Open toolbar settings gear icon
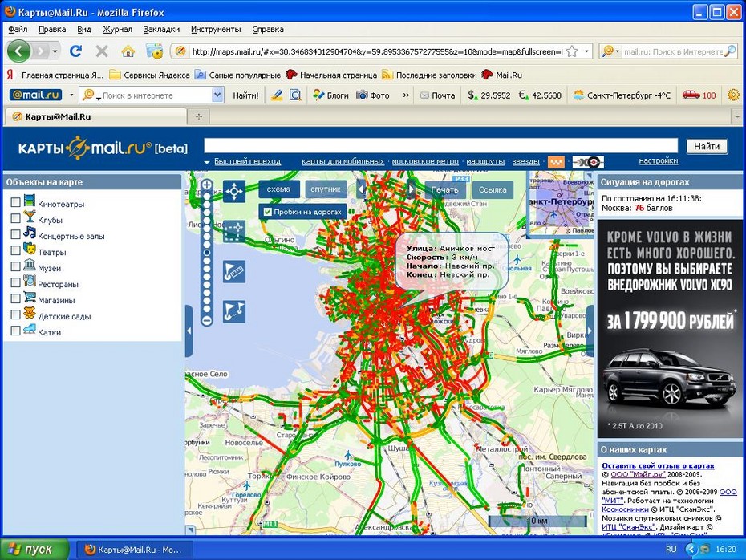 click(x=733, y=95)
